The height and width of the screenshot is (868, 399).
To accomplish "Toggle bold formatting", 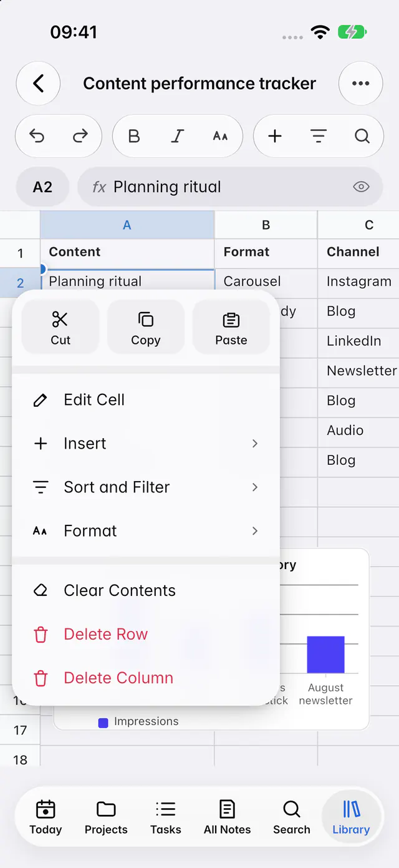I will point(133,136).
